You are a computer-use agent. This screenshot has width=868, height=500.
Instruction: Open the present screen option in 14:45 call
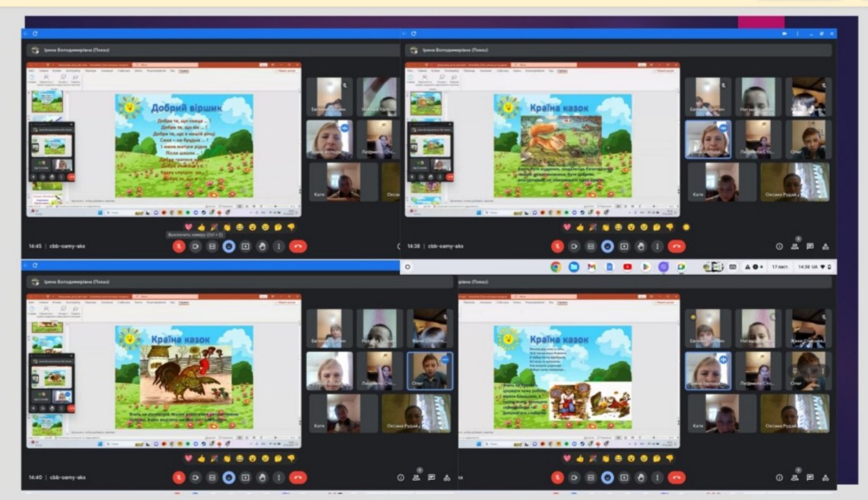click(x=246, y=246)
